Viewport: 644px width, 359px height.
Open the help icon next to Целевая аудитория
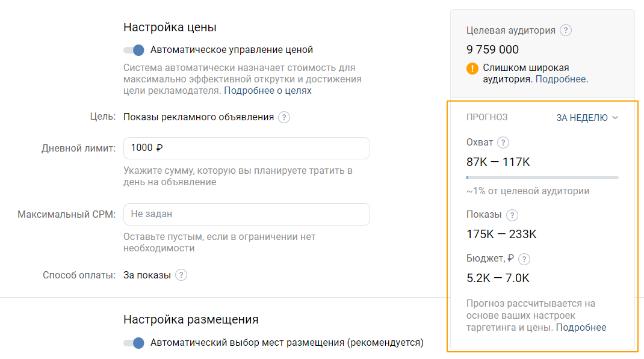tap(565, 30)
